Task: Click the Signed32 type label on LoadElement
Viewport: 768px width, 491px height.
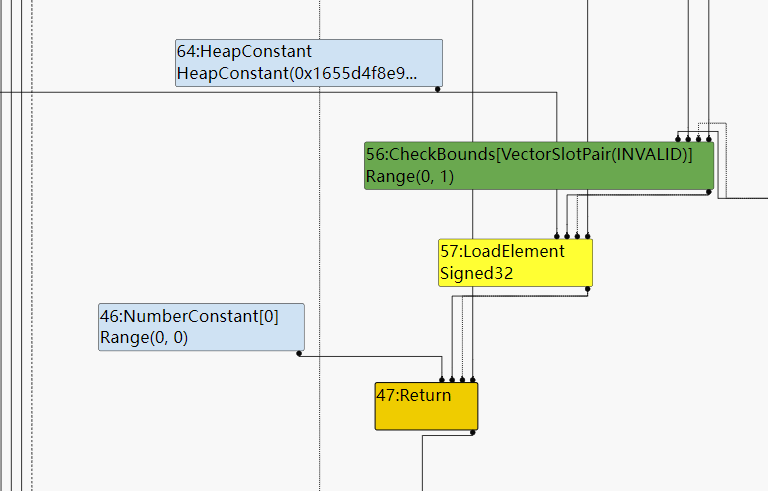Action: point(477,273)
